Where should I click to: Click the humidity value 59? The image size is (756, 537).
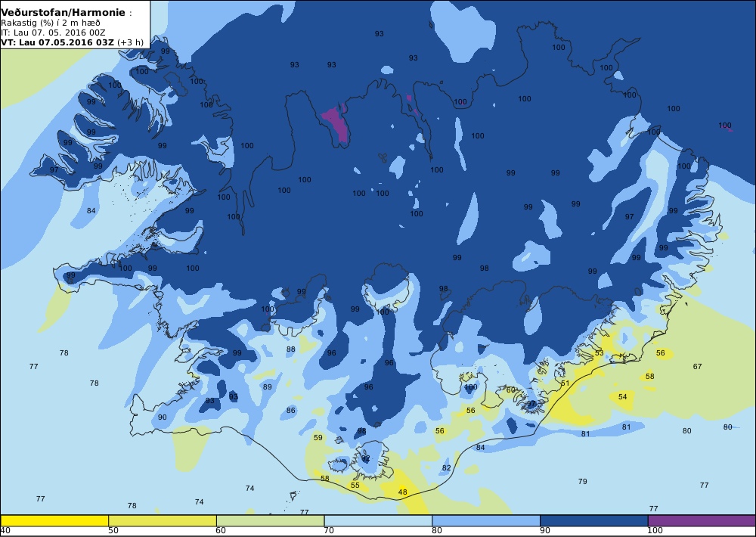(x=318, y=438)
